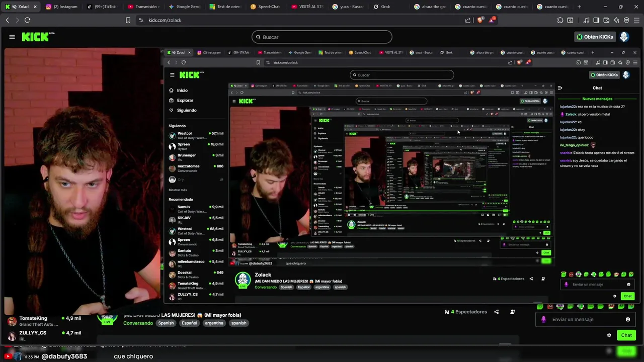Go back with the browser back arrow

pos(8,20)
